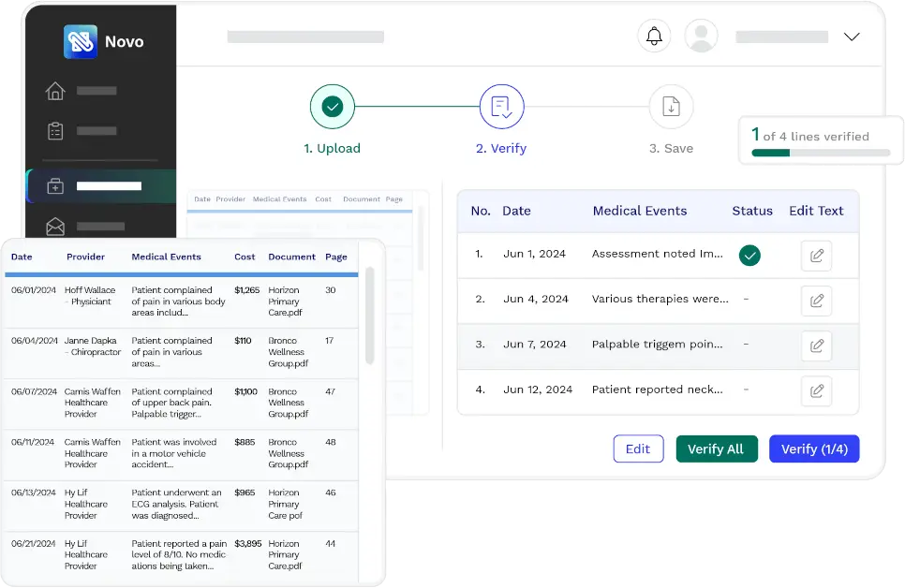This screenshot has height=588, width=905.
Task: Click the Status column header
Action: [752, 211]
